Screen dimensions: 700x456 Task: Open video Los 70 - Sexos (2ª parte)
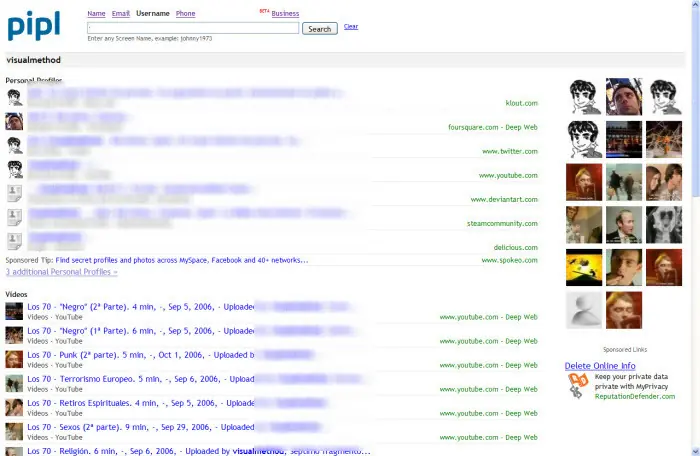[x=140, y=427]
